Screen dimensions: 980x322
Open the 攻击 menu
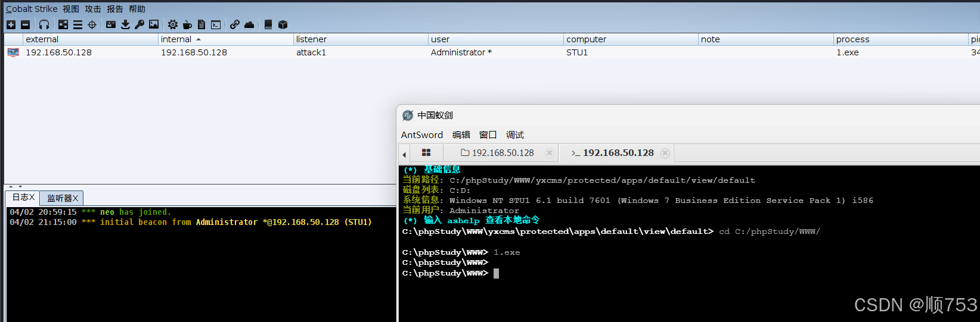pos(93,9)
